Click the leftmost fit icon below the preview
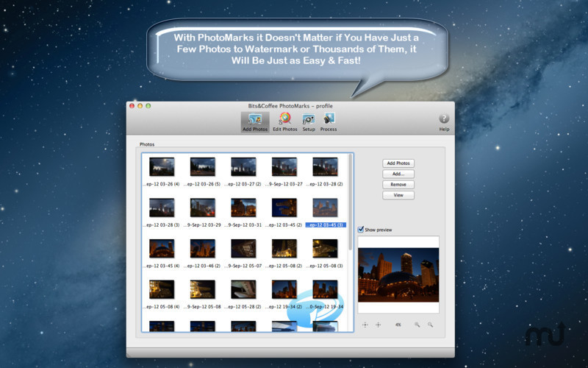 pos(365,325)
